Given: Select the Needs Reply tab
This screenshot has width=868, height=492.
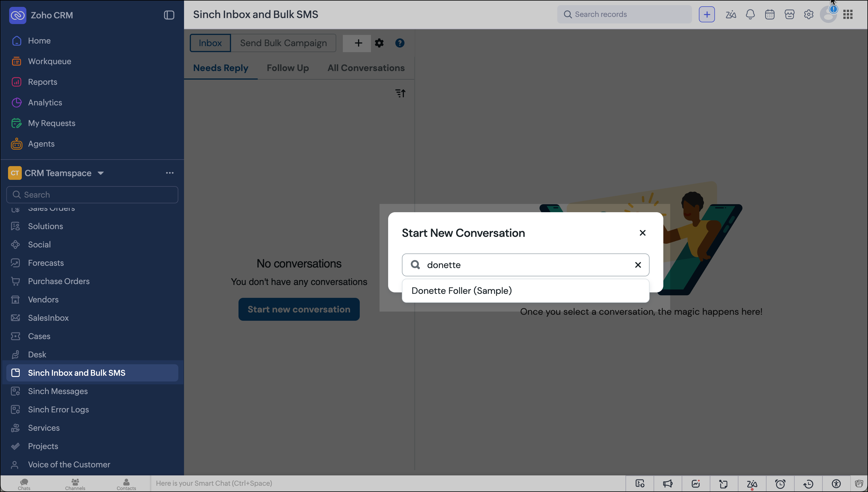Looking at the screenshot, I should click(x=220, y=68).
